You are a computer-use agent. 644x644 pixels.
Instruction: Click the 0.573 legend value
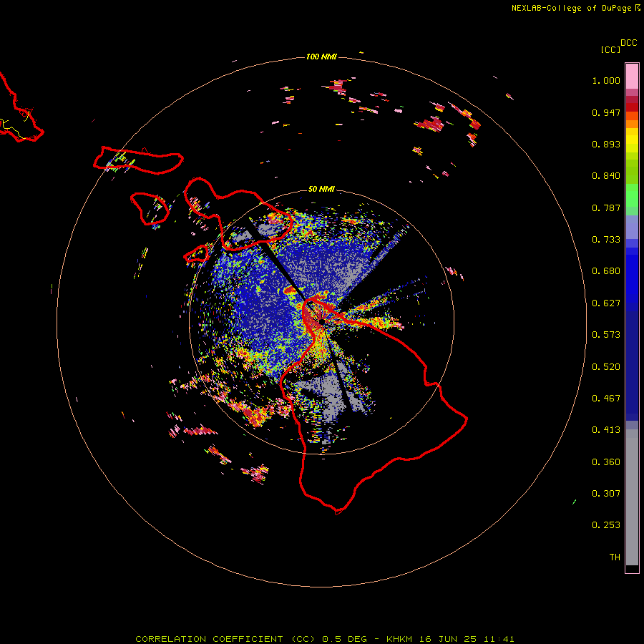pos(606,335)
